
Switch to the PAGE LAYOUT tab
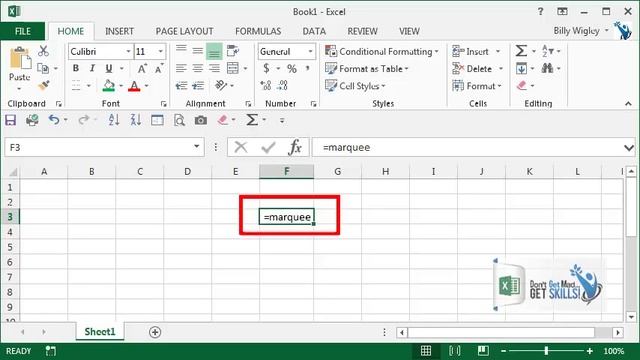[184, 31]
